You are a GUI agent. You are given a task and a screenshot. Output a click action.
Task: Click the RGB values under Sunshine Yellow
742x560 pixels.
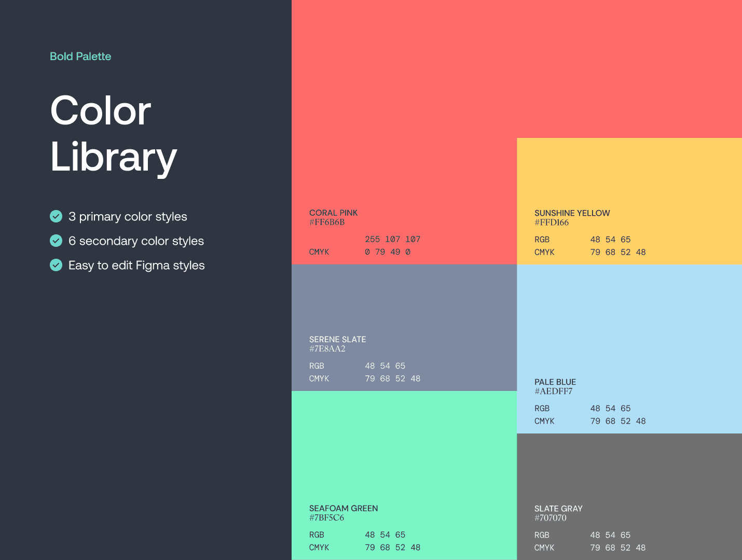610,240
